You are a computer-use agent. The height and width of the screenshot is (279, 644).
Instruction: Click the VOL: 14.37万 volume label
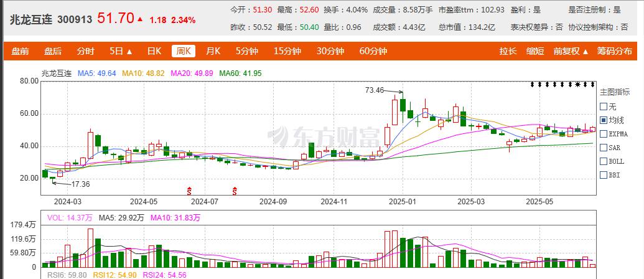[x=70, y=218]
